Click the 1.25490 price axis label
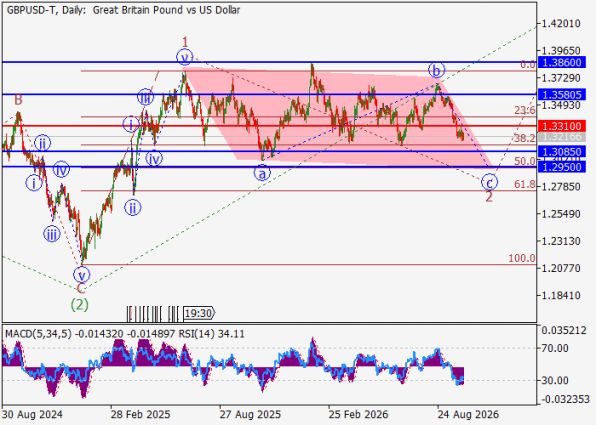 (x=561, y=214)
